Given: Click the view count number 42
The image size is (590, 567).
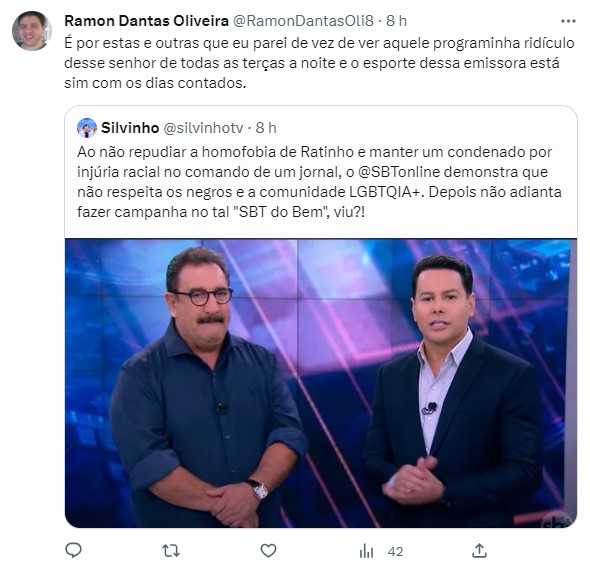Looking at the screenshot, I should 395,552.
